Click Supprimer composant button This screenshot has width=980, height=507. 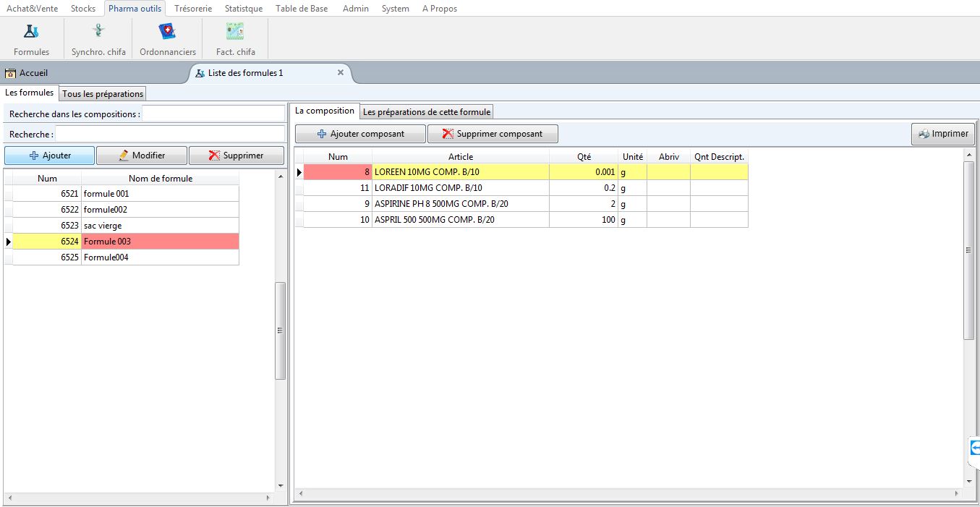[x=493, y=134]
